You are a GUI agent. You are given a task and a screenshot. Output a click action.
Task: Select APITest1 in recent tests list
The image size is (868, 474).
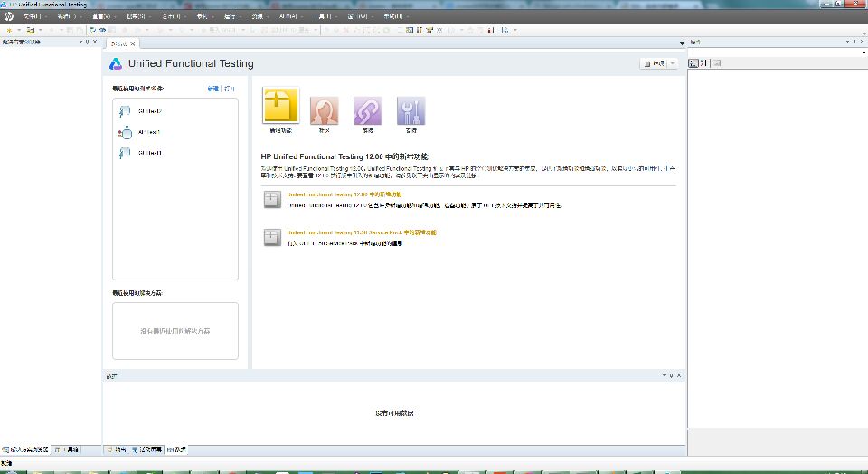[149, 132]
